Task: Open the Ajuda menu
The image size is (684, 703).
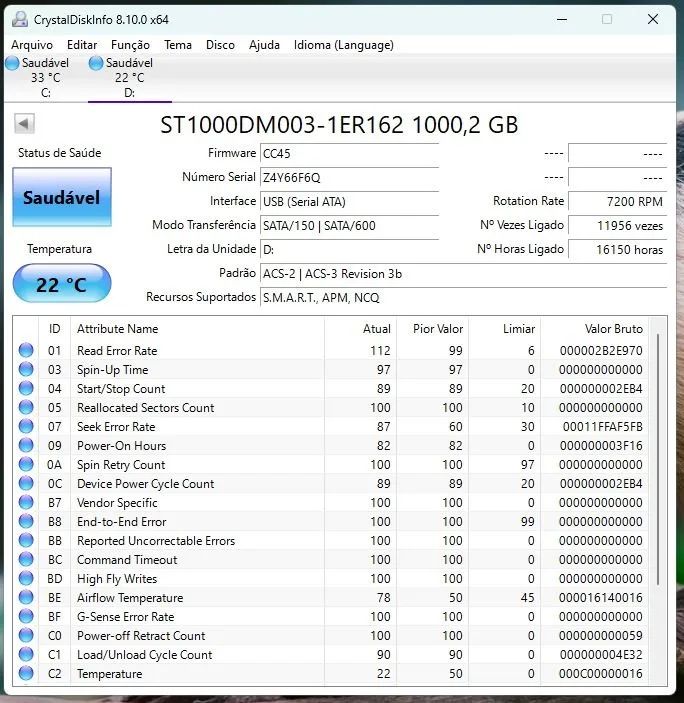Action: (x=264, y=45)
